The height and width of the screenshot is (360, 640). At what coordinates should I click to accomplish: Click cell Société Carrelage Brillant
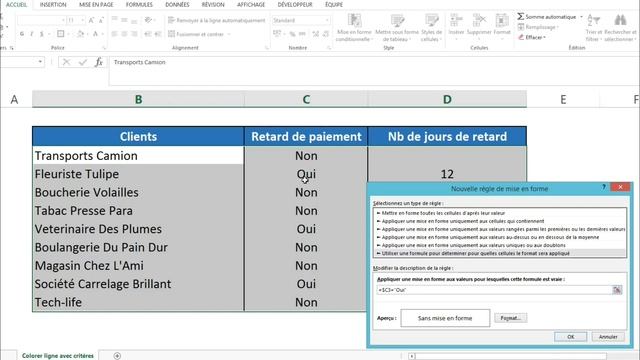(138, 284)
